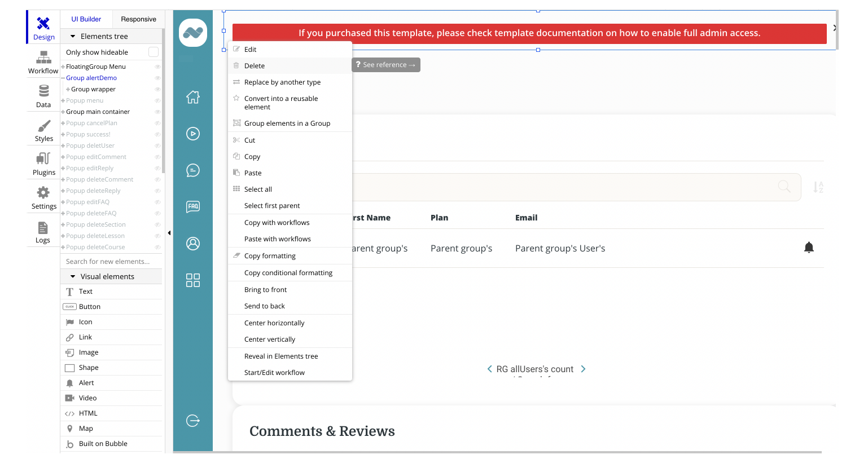
Task: Add an Image visual element
Action: 111,352
